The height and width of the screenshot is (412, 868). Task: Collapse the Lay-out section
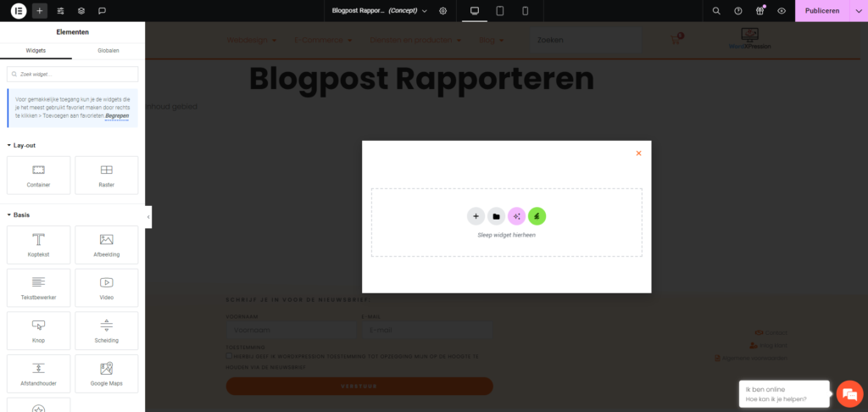pyautogui.click(x=21, y=145)
